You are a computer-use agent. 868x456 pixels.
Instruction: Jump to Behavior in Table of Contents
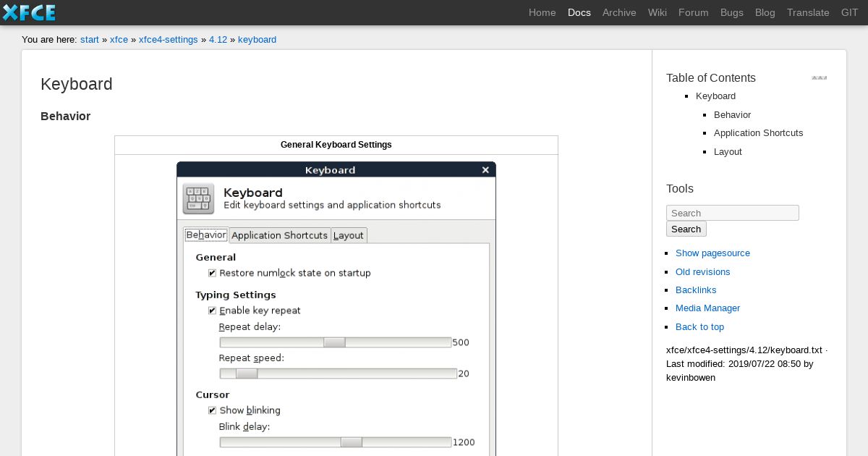732,115
